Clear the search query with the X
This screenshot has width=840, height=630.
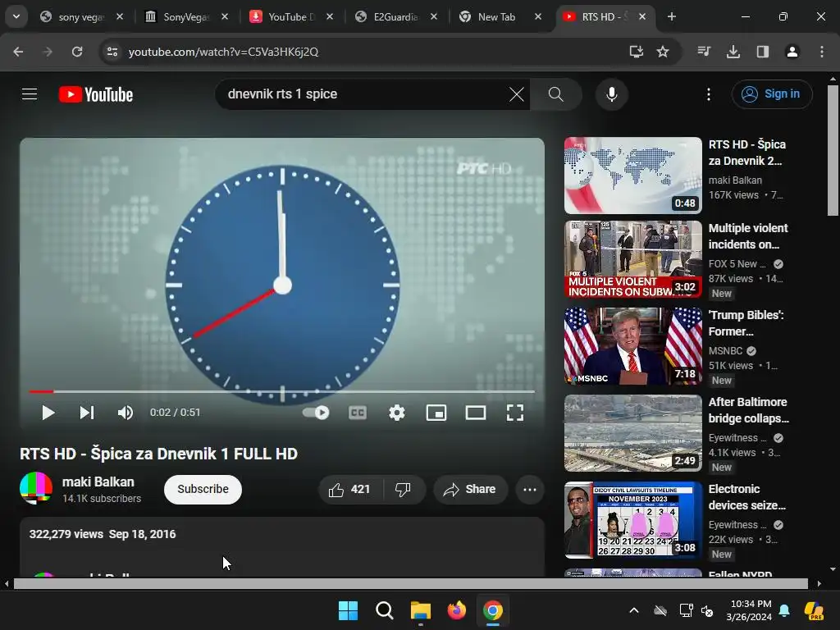pos(517,94)
